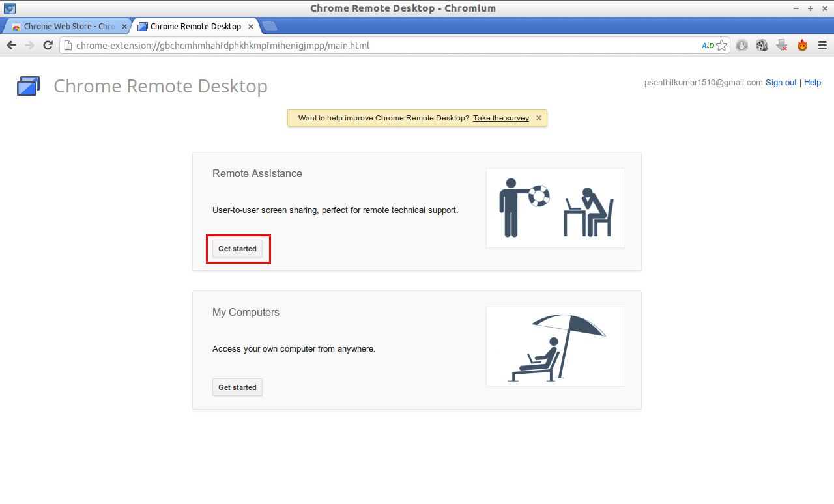
Task: Maximize the Chromium window
Action: 811,8
